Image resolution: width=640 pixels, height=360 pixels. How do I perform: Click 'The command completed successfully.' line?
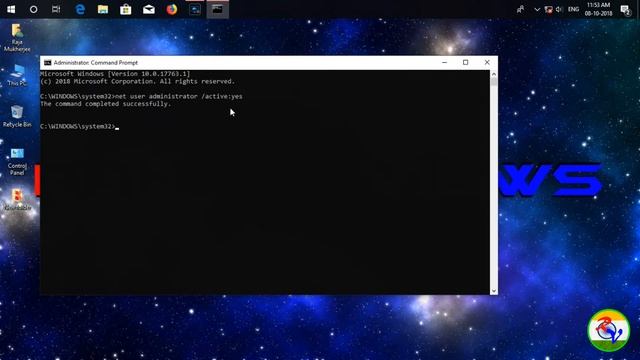105,104
